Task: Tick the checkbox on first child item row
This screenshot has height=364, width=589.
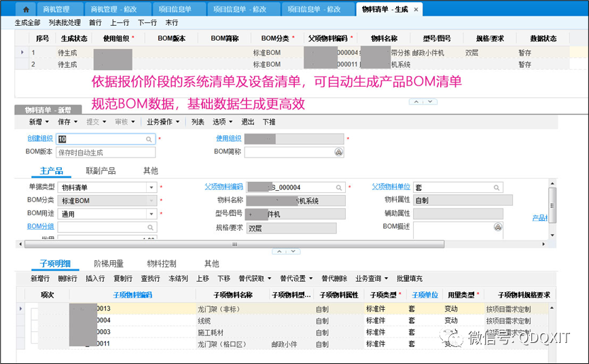Action: coord(35,309)
